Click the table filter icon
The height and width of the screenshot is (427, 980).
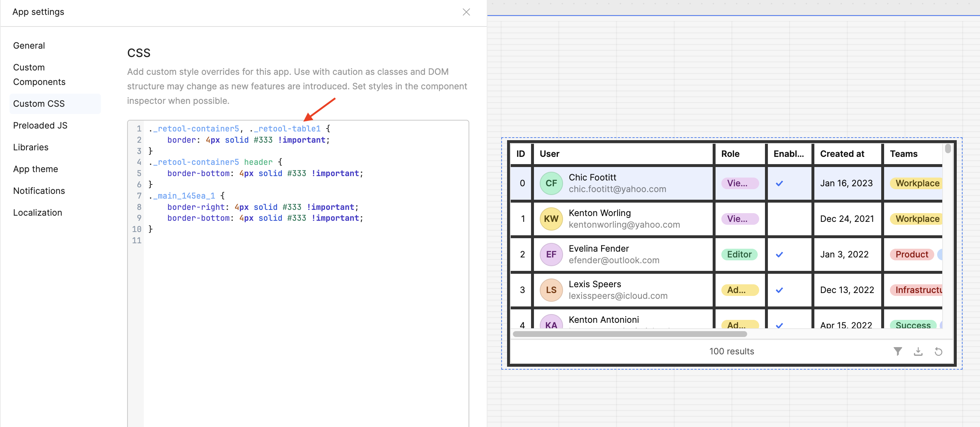tap(898, 351)
